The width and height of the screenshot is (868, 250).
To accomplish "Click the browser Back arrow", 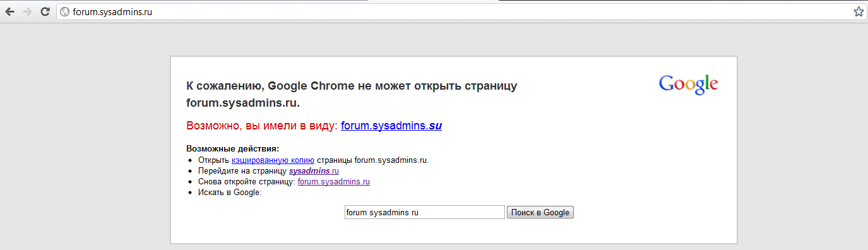I will pyautogui.click(x=10, y=11).
